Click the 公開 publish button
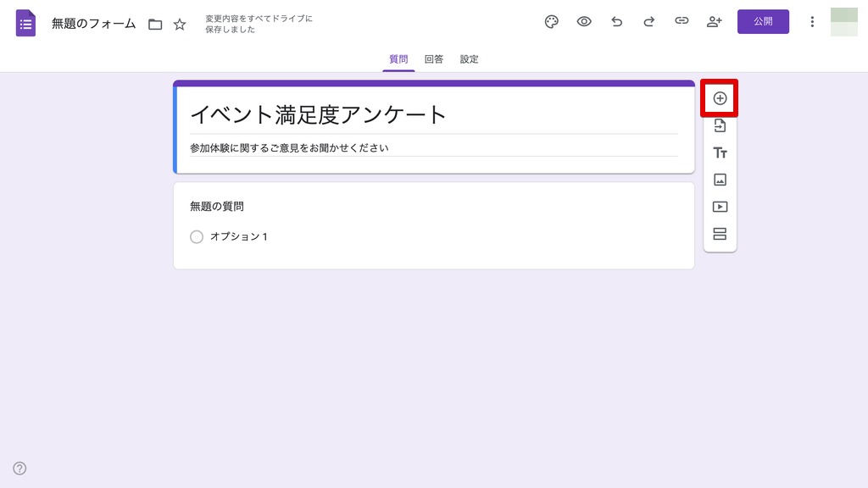 click(x=763, y=22)
